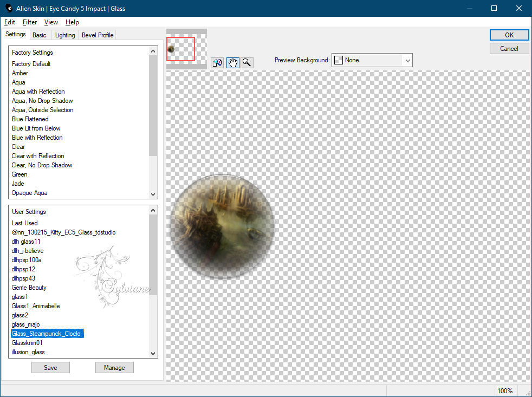Select the zoom magnifier tool
The height and width of the screenshot is (397, 532).
pos(247,63)
